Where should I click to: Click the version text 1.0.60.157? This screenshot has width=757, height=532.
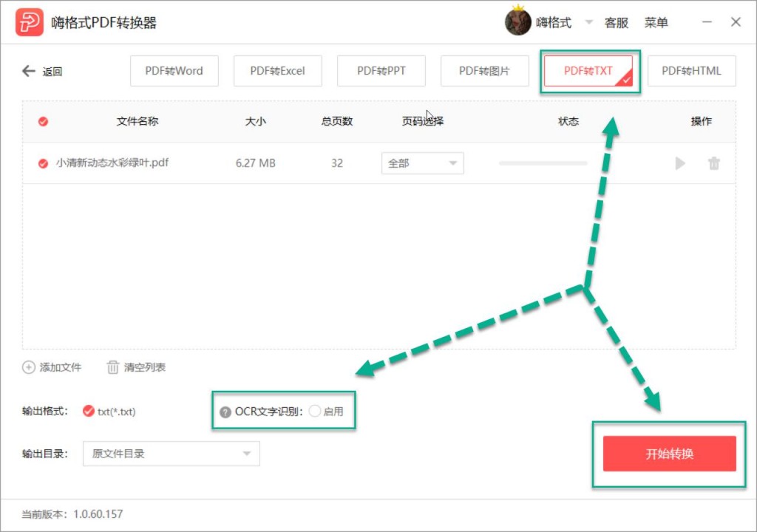[x=98, y=514]
